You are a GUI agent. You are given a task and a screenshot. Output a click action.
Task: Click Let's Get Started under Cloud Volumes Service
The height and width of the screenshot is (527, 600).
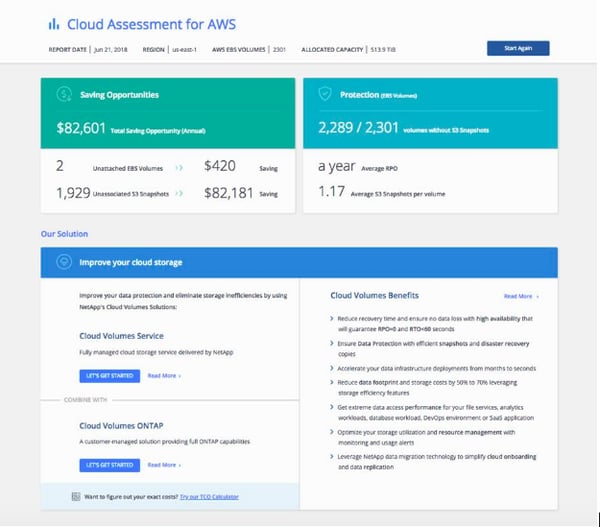pyautogui.click(x=108, y=376)
